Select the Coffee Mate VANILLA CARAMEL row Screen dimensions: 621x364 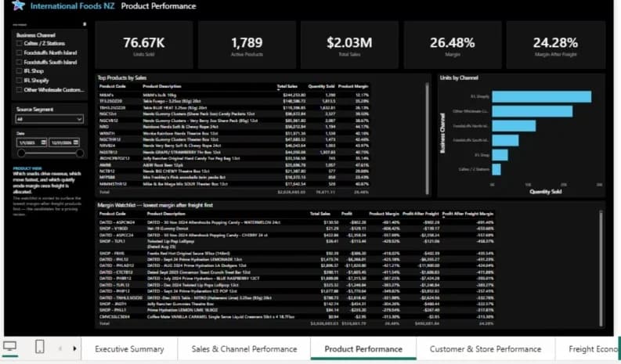coord(296,316)
